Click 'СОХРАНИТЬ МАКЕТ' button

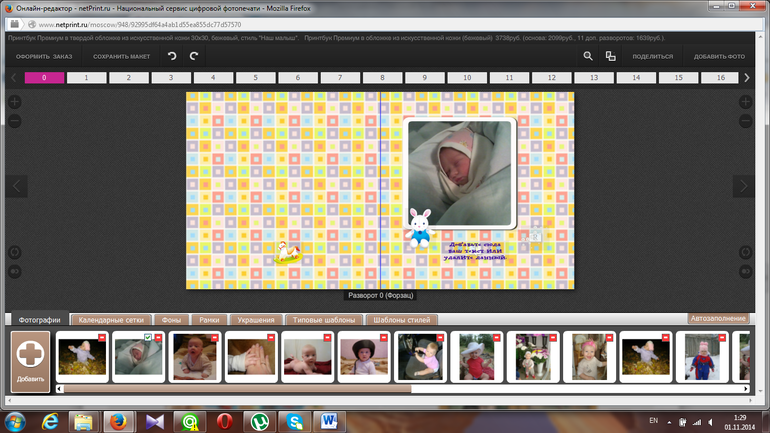click(121, 57)
